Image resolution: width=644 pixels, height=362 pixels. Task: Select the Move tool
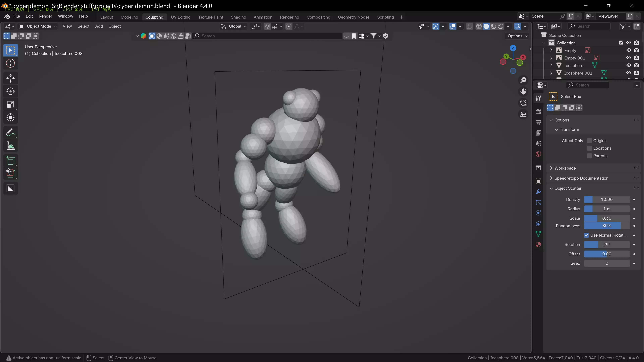coord(11,78)
